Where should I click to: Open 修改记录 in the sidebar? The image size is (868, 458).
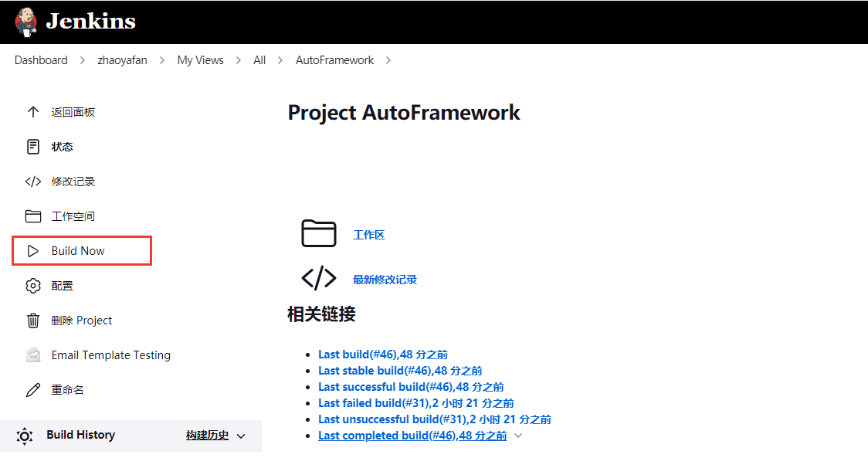[x=73, y=182]
